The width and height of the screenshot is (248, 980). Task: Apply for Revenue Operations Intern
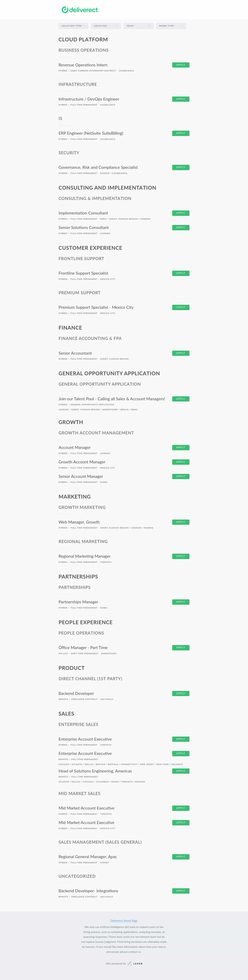point(181,65)
